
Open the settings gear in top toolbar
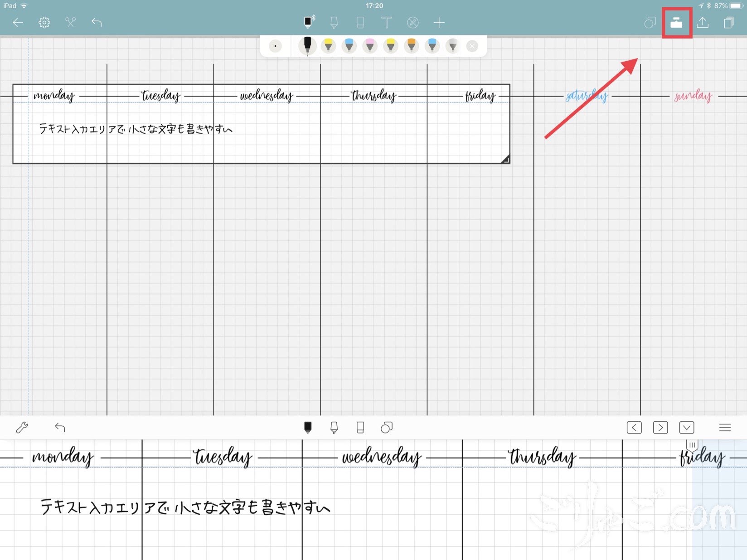[x=44, y=23]
